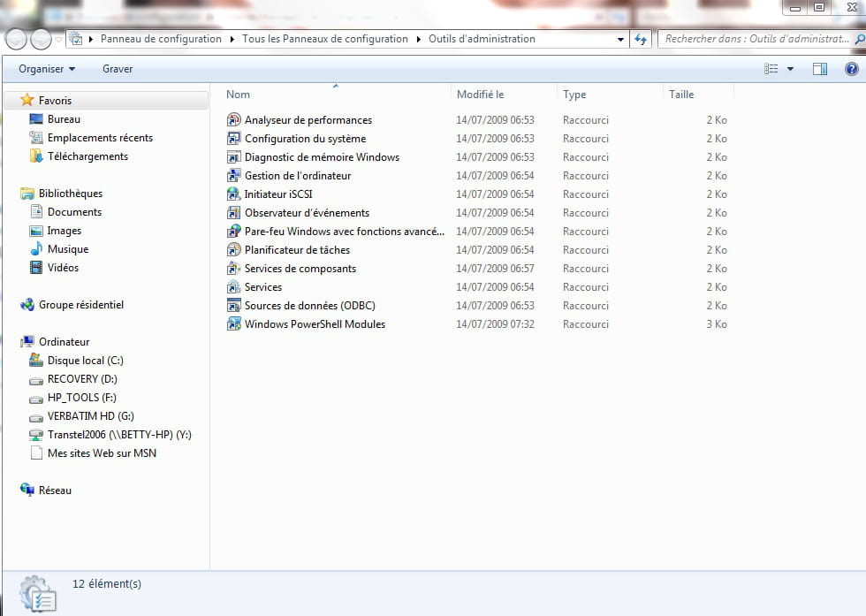866x616 pixels.
Task: Select Images library in navigation pane
Action: (x=64, y=231)
